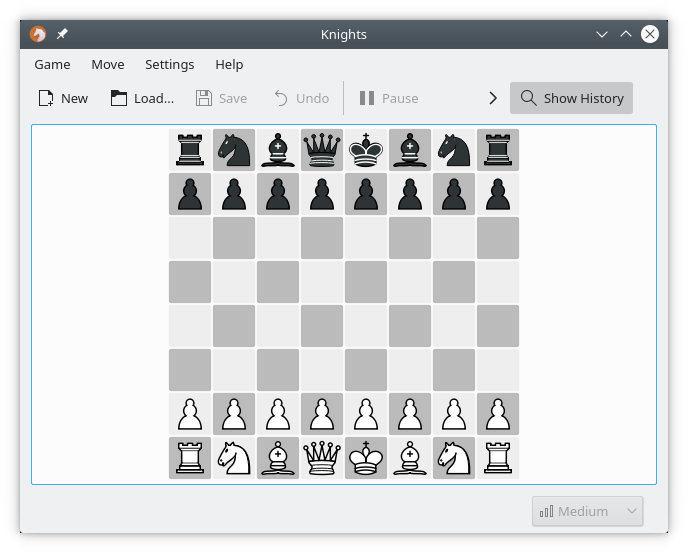The width and height of the screenshot is (688, 553).
Task: Open the Help menu
Action: pyautogui.click(x=229, y=64)
